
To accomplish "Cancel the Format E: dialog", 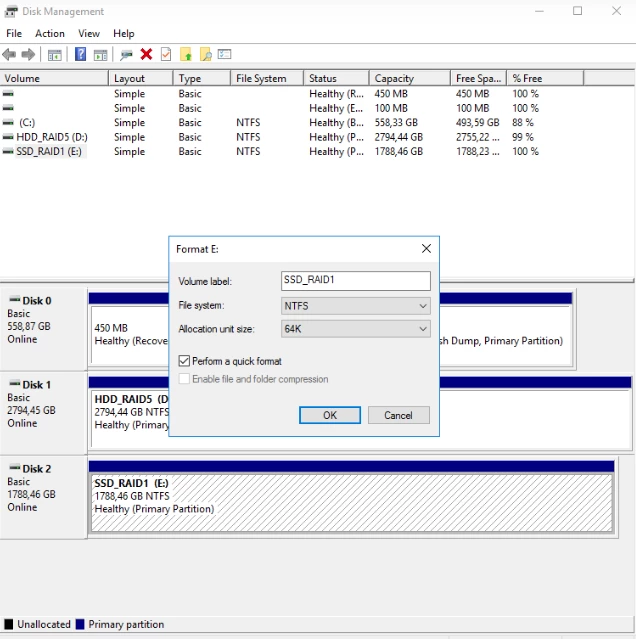I will (398, 415).
